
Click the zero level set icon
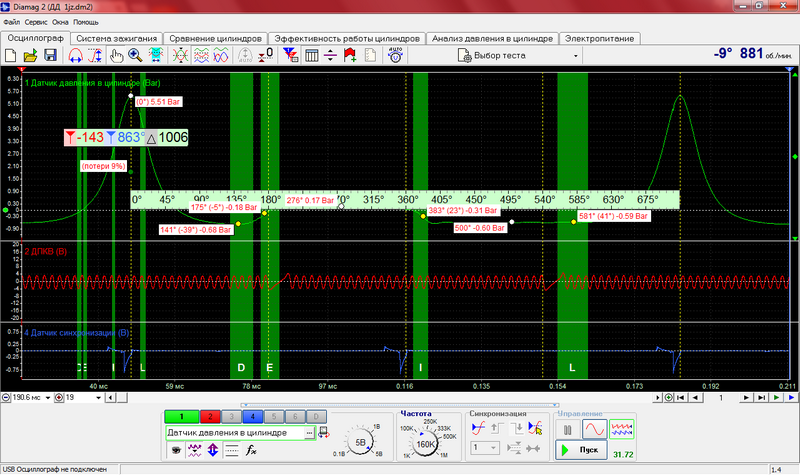point(265,55)
